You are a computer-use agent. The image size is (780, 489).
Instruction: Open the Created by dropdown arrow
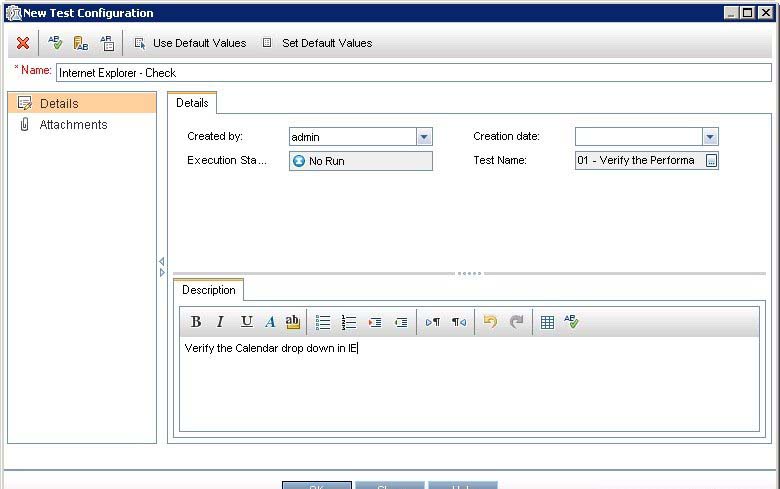click(x=424, y=137)
